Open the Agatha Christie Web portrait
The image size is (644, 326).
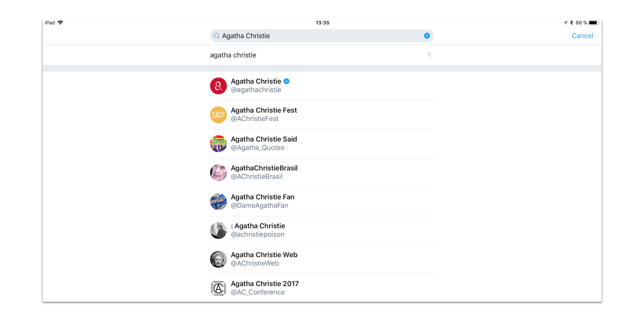point(218,259)
